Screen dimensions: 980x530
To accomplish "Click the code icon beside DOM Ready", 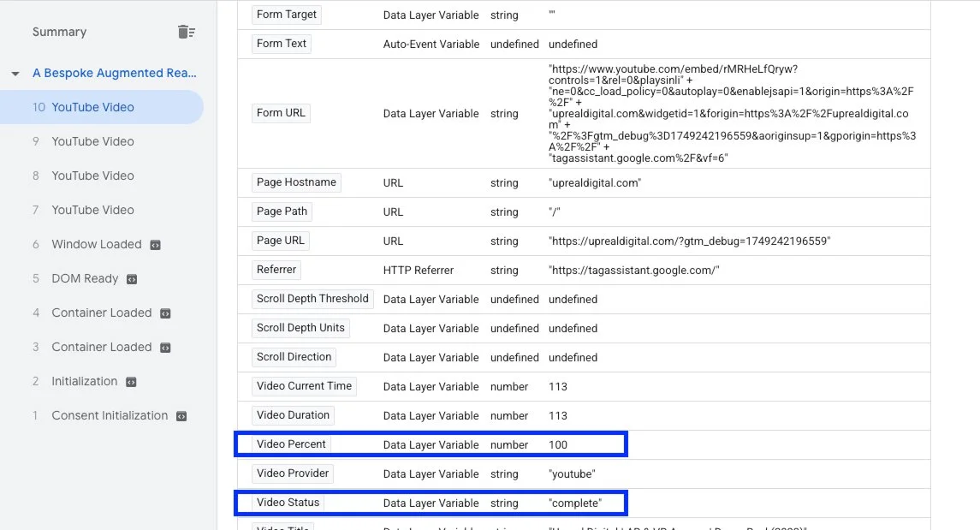I will coord(132,279).
